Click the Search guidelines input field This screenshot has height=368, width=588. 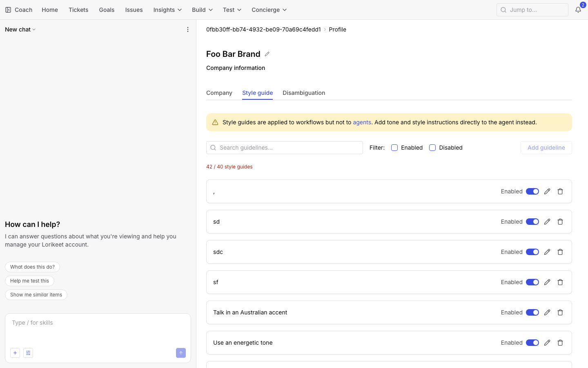[x=285, y=148]
